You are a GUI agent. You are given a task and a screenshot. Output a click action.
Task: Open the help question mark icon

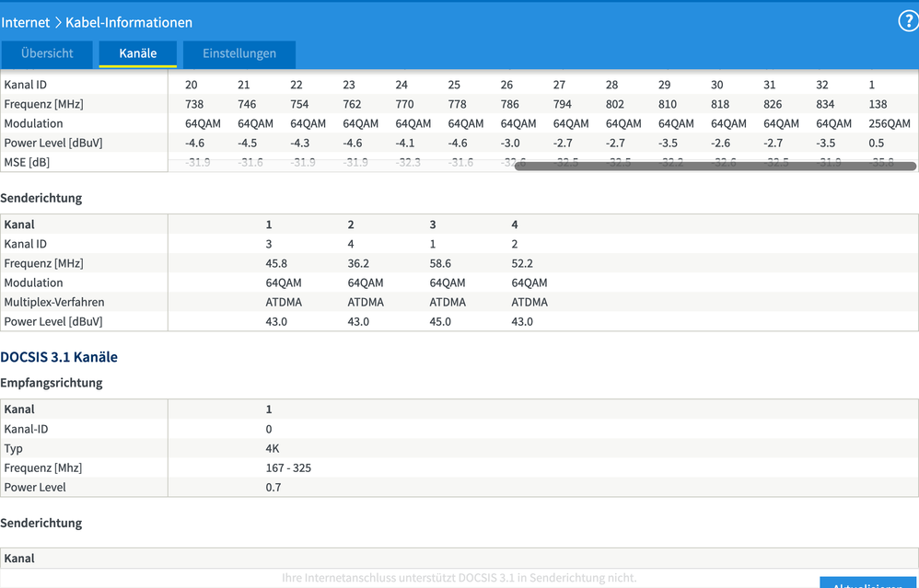click(908, 21)
